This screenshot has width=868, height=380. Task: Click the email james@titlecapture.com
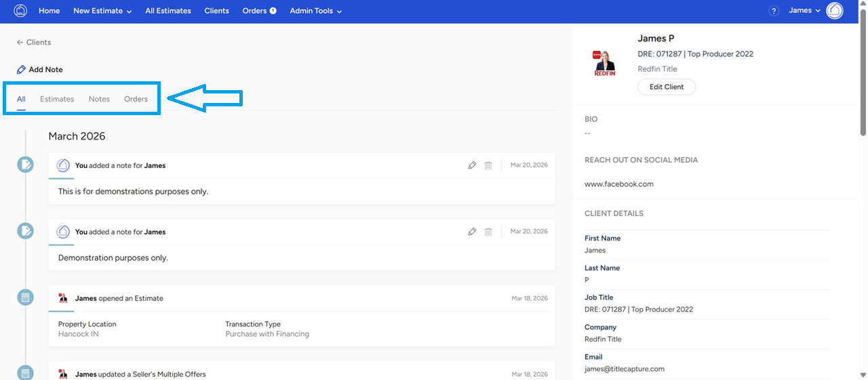(x=625, y=369)
